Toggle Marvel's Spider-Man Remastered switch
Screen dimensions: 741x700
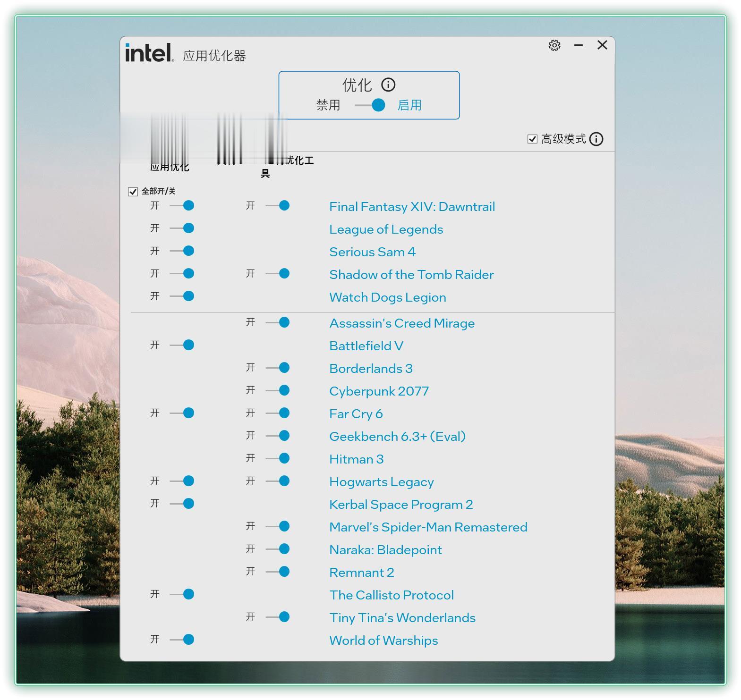[278, 526]
